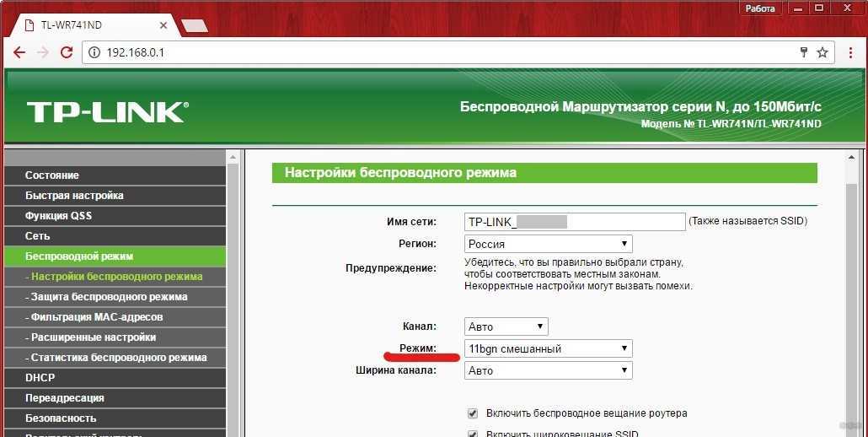This screenshot has width=868, height=437.
Task: Open the Канал dropdown set to Авто
Action: [x=506, y=326]
